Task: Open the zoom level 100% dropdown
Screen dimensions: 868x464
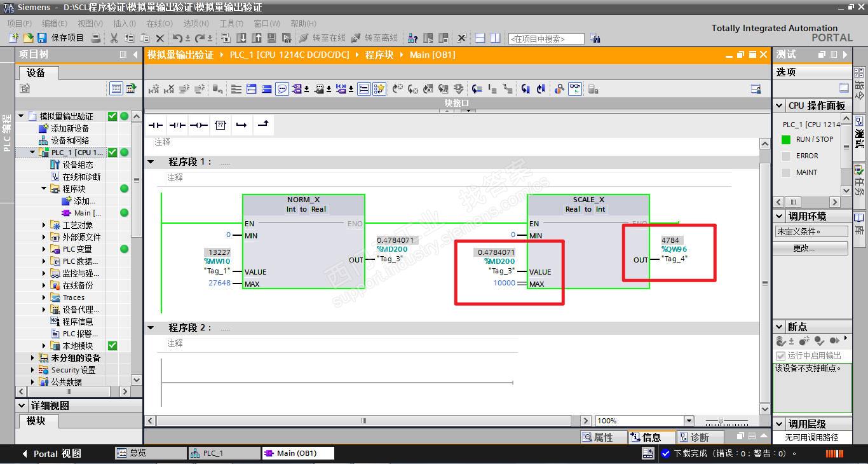Action: pos(690,421)
